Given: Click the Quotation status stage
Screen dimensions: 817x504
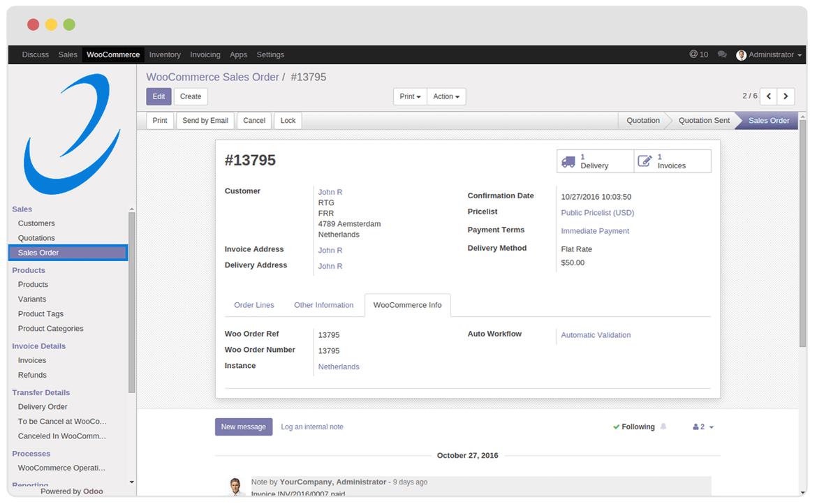Looking at the screenshot, I should pyautogui.click(x=643, y=120).
